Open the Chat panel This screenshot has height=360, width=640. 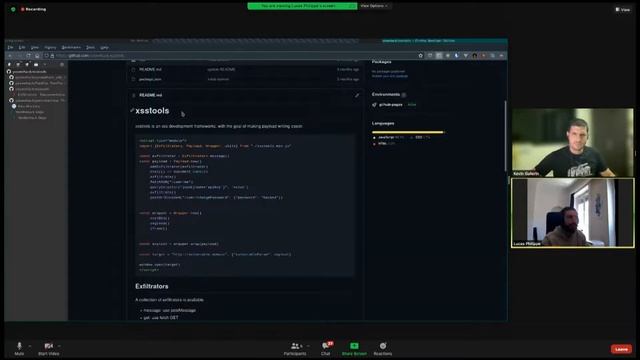(326, 349)
